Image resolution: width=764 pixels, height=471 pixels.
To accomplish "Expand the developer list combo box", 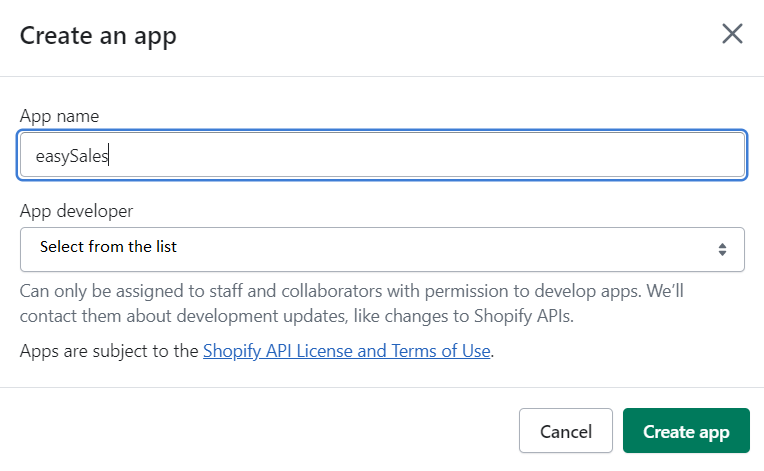I will [382, 249].
